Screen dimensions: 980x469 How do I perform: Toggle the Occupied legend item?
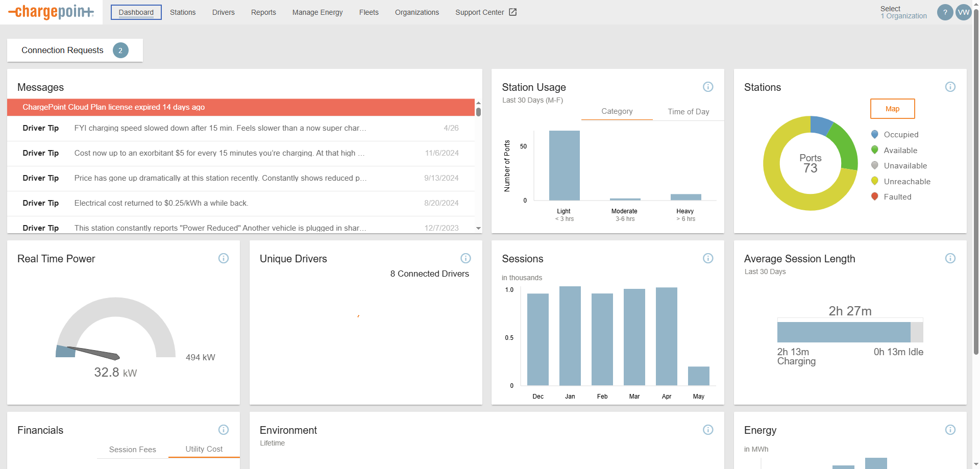(x=900, y=135)
